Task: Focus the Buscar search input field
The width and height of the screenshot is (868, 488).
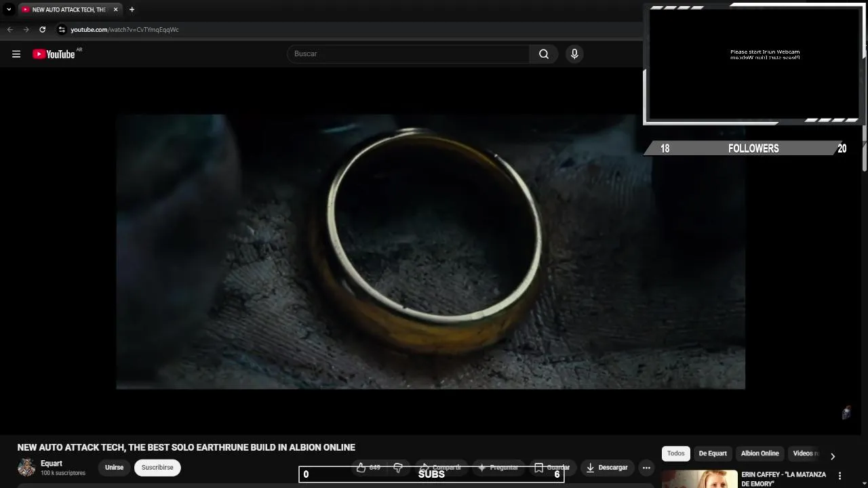Action: tap(408, 54)
